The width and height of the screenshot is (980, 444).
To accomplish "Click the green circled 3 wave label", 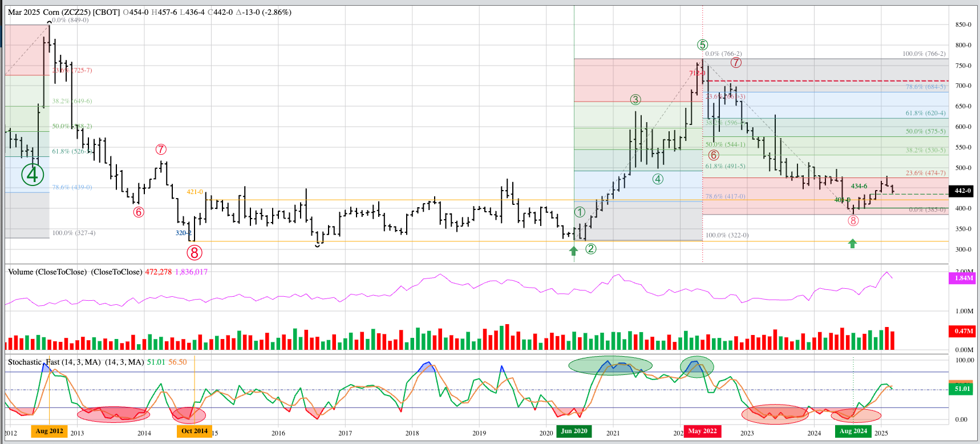I will pos(635,100).
